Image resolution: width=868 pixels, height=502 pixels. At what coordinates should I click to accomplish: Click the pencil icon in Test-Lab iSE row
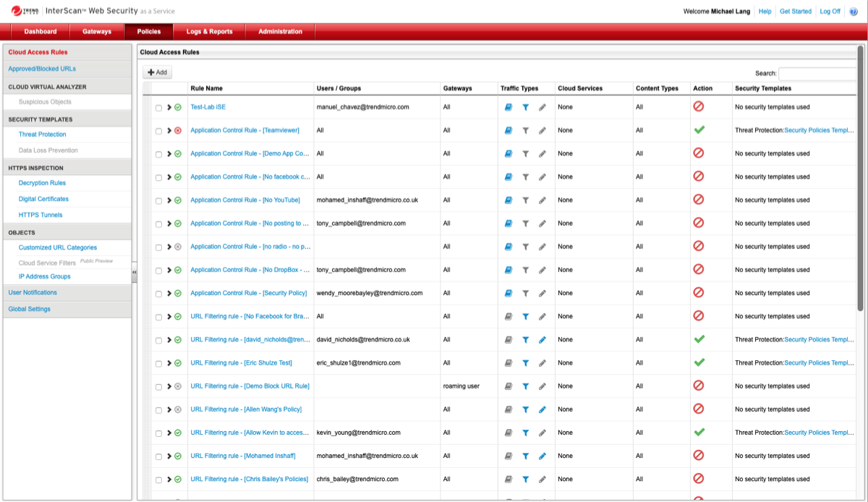coord(542,107)
